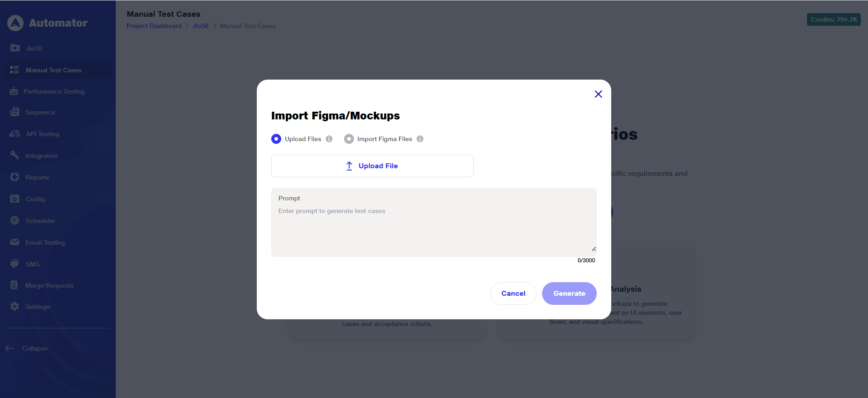Open the Manual Test Cases menu item
This screenshot has height=398, width=868.
coord(53,70)
